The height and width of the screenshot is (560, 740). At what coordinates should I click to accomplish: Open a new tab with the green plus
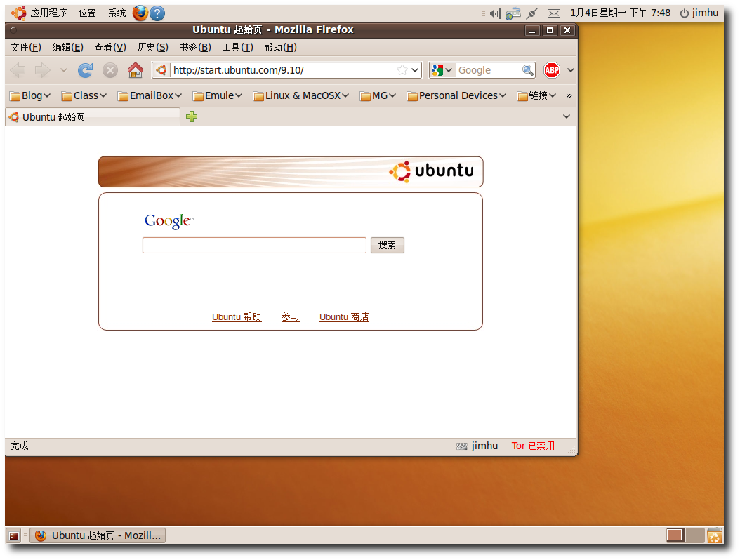coord(192,116)
